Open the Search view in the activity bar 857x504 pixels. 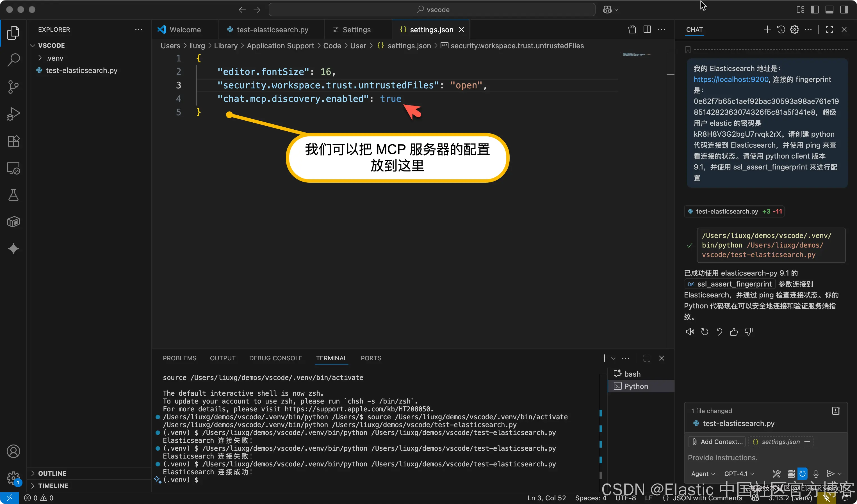coord(13,60)
